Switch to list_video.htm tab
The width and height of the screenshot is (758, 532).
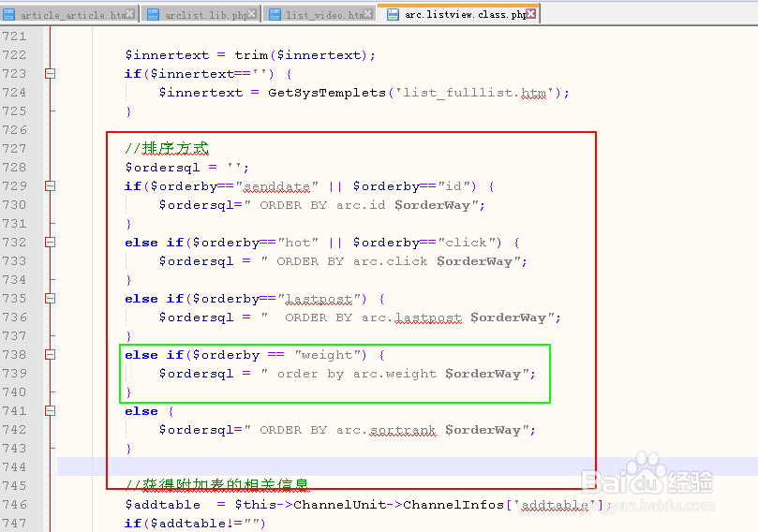[321, 14]
